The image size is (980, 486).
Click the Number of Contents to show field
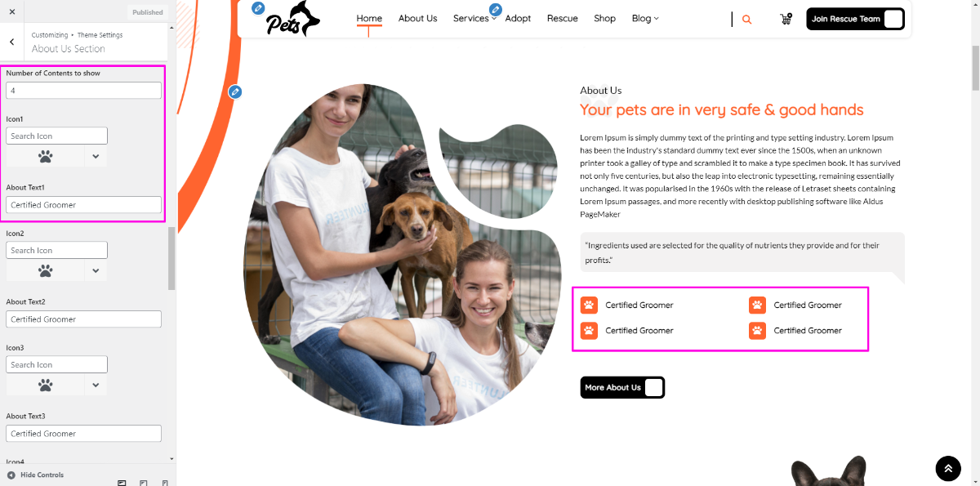click(x=83, y=91)
